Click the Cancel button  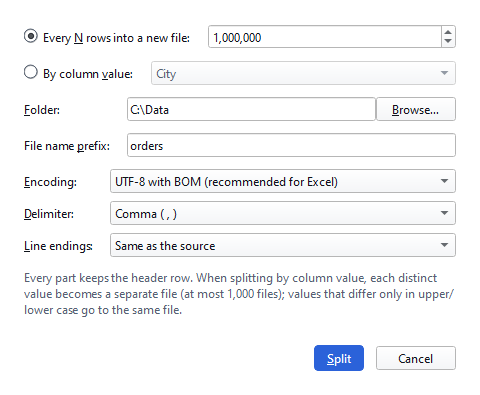click(x=416, y=358)
